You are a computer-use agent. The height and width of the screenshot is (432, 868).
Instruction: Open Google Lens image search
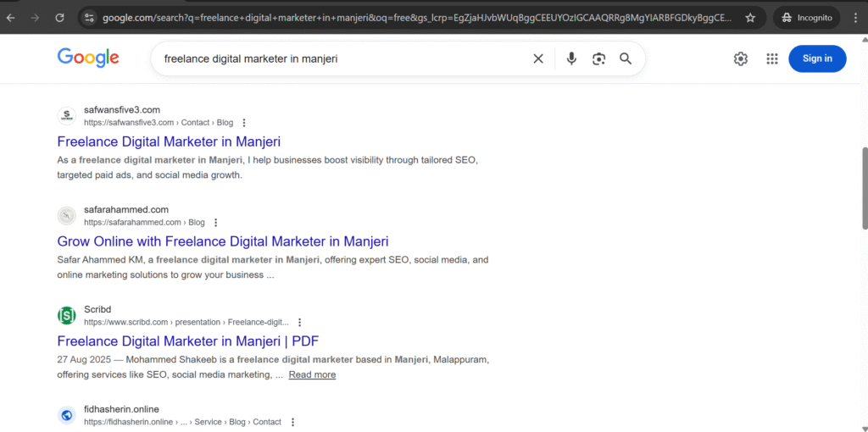click(598, 58)
